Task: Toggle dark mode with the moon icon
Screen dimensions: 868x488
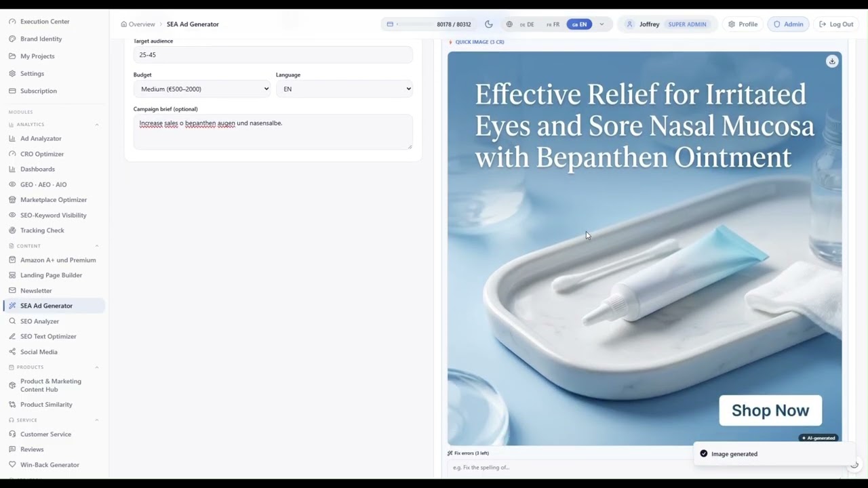Action: coord(489,24)
